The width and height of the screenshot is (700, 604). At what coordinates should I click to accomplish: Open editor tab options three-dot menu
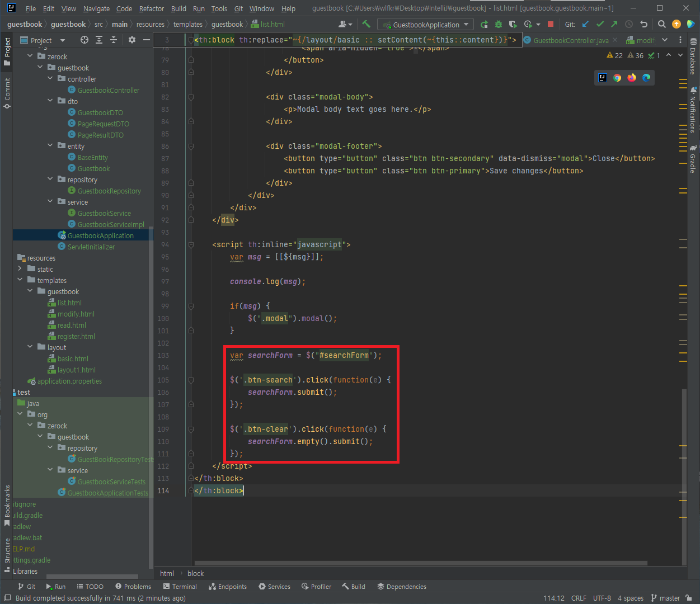tap(680, 40)
